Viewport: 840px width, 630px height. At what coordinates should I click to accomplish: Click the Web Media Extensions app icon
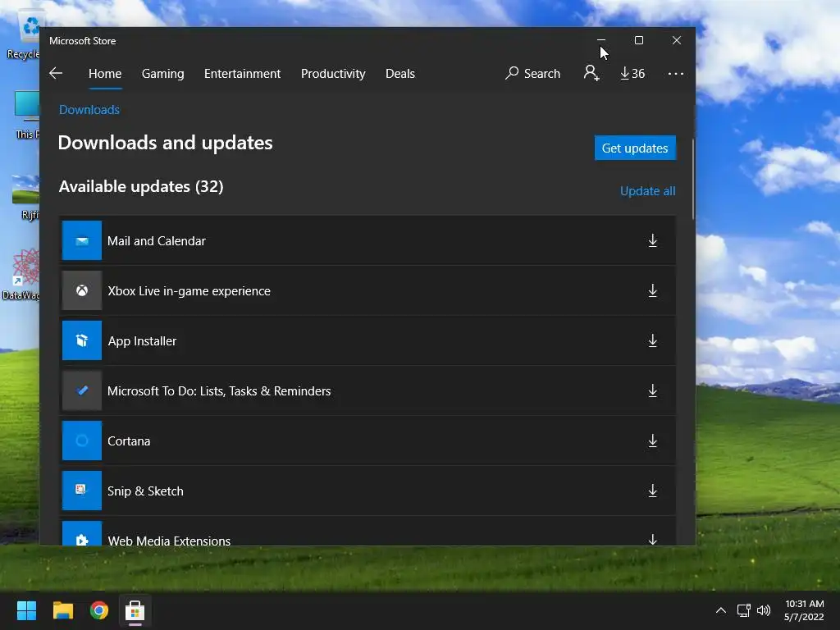point(82,533)
